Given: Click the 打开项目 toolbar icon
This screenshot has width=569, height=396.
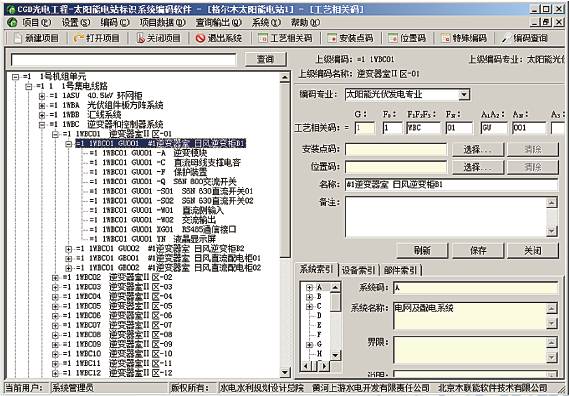Looking at the screenshot, I should (x=79, y=38).
